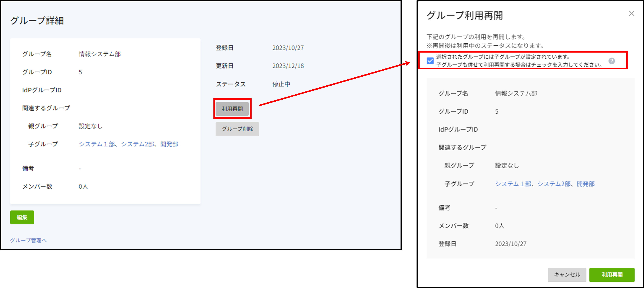Click the 設定なし parent group value in details page
644x288 pixels.
point(91,126)
